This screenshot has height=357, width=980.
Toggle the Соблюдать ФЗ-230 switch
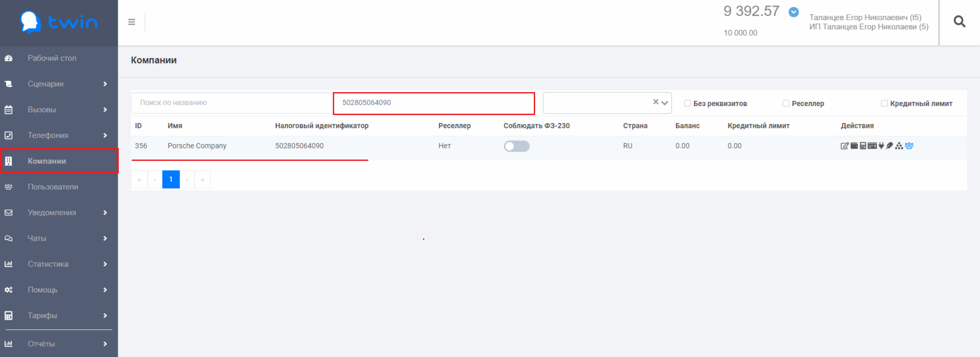pos(516,146)
